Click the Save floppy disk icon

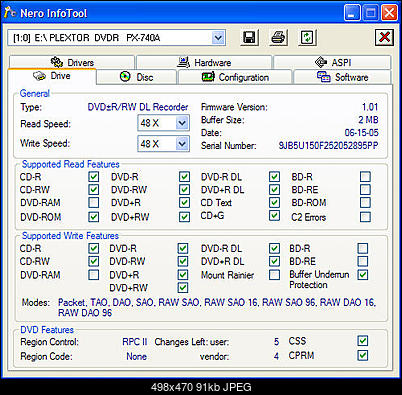(249, 37)
